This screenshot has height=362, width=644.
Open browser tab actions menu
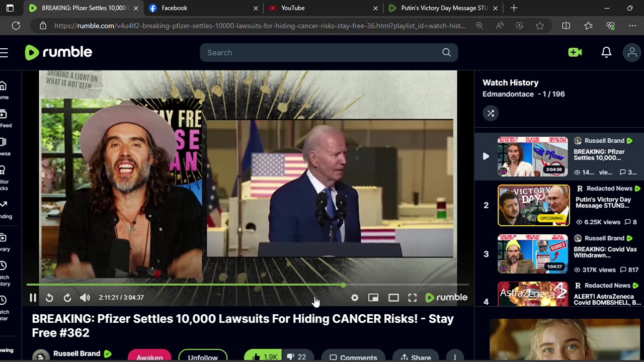tap(10, 8)
